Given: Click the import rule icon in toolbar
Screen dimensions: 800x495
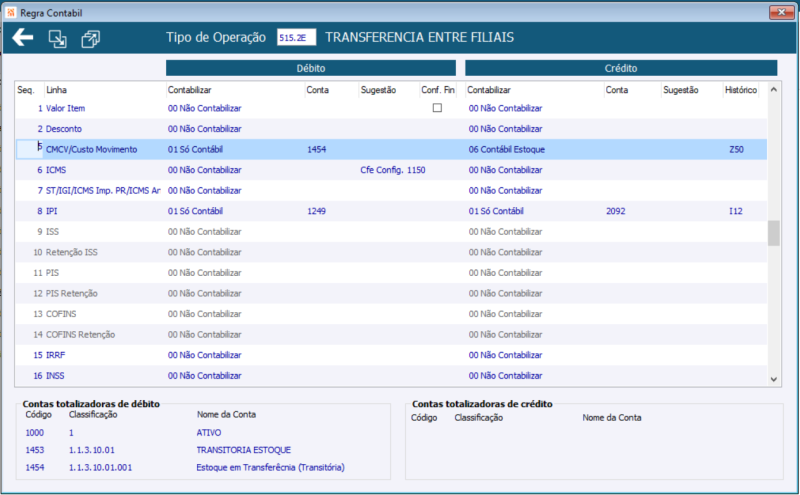Looking at the screenshot, I should coord(58,39).
